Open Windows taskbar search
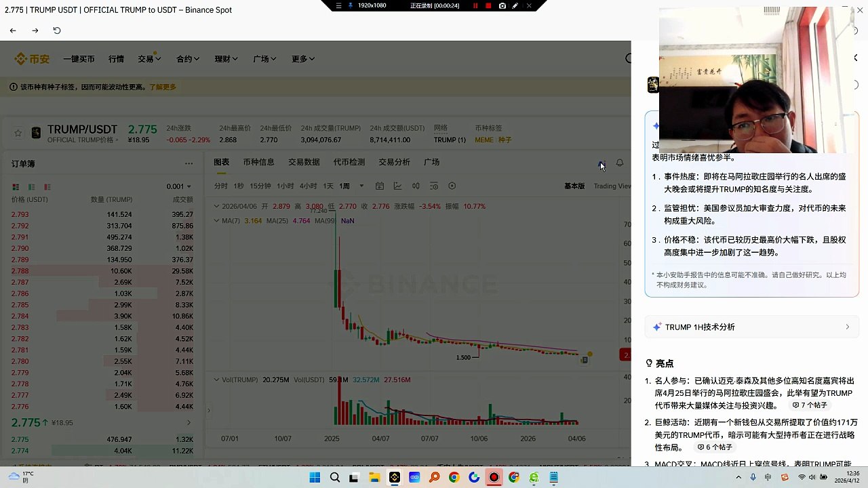Image resolution: width=868 pixels, height=488 pixels. pyautogui.click(x=334, y=477)
